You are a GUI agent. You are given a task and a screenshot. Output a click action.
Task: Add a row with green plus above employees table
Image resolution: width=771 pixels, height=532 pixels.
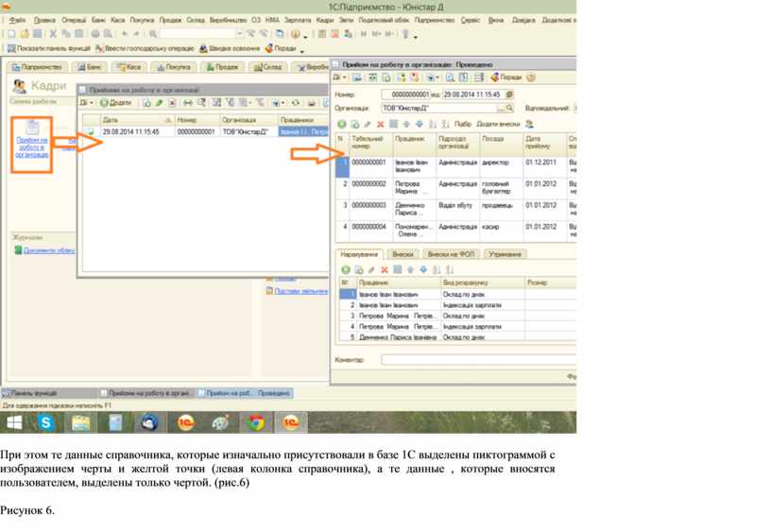pos(342,125)
